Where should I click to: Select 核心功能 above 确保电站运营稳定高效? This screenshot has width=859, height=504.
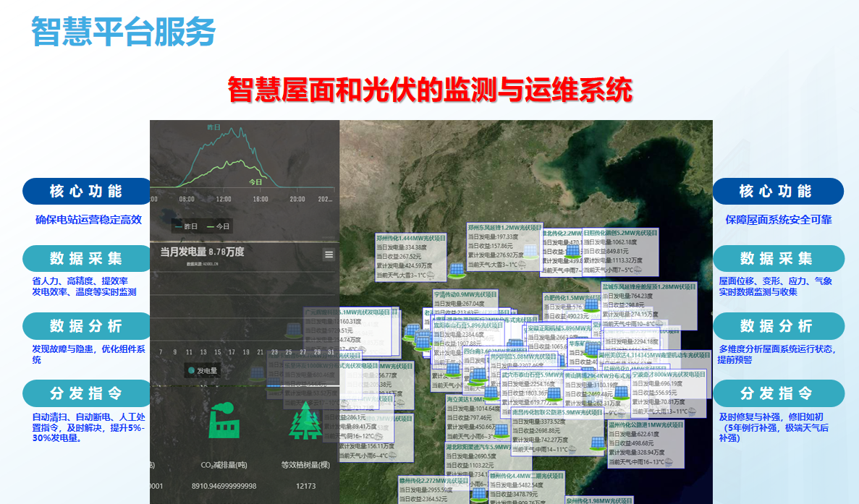(x=85, y=192)
